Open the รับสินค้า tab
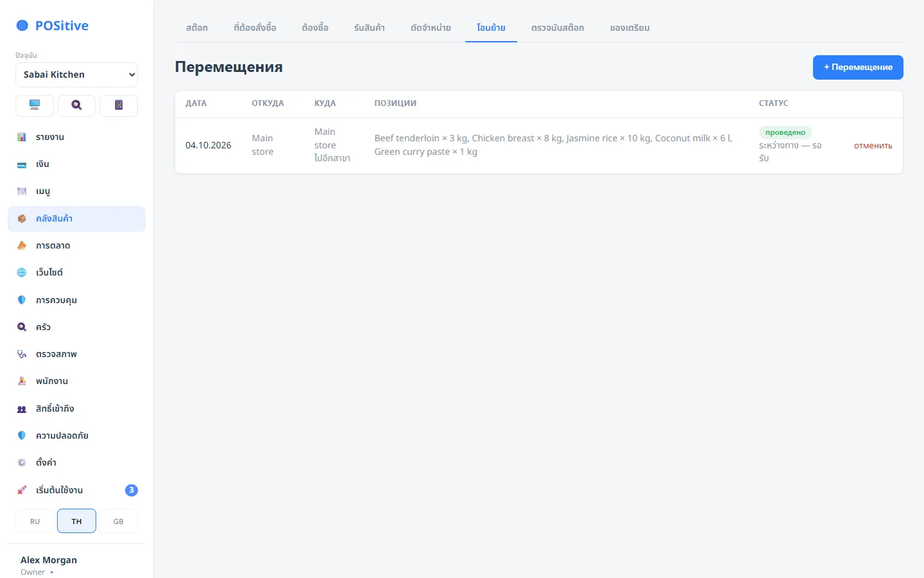This screenshot has width=924, height=578. click(x=370, y=28)
